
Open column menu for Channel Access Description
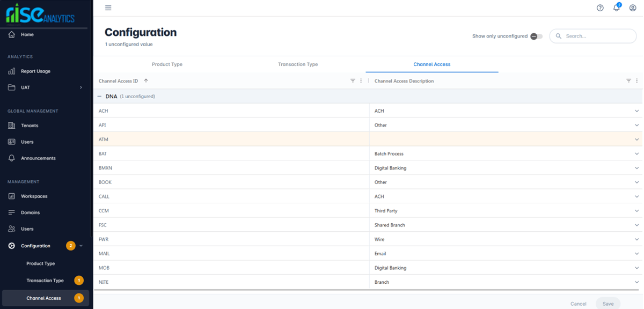pos(637,81)
